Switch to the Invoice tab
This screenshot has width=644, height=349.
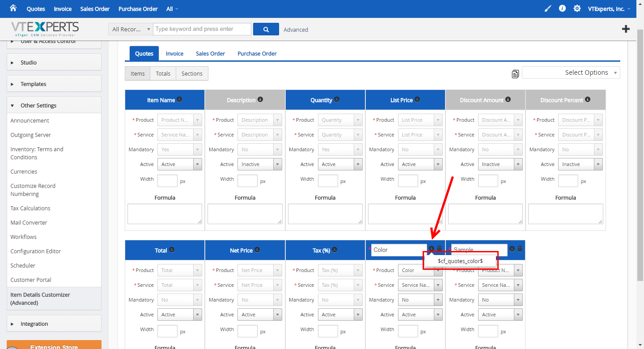[x=174, y=53]
